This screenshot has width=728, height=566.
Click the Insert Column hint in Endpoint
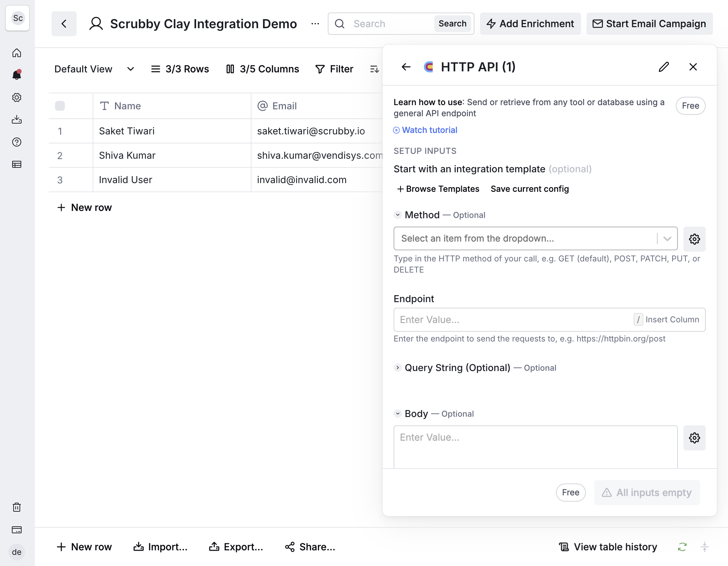click(667, 320)
